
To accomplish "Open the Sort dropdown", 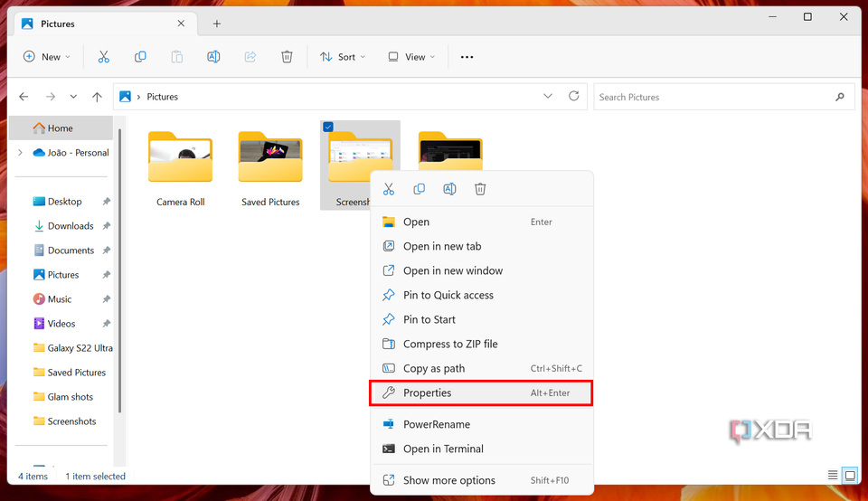I will tap(343, 57).
